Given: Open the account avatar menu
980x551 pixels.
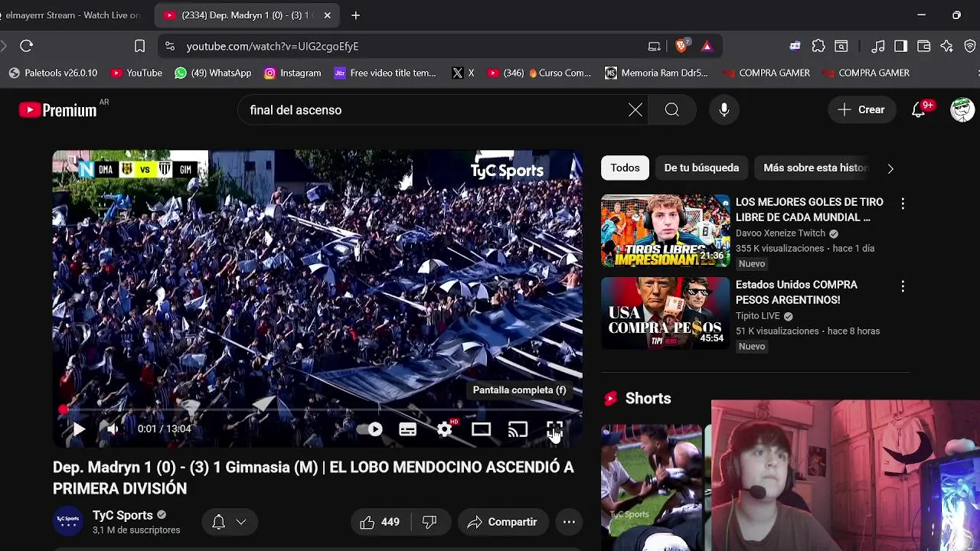Looking at the screenshot, I should pyautogui.click(x=962, y=109).
